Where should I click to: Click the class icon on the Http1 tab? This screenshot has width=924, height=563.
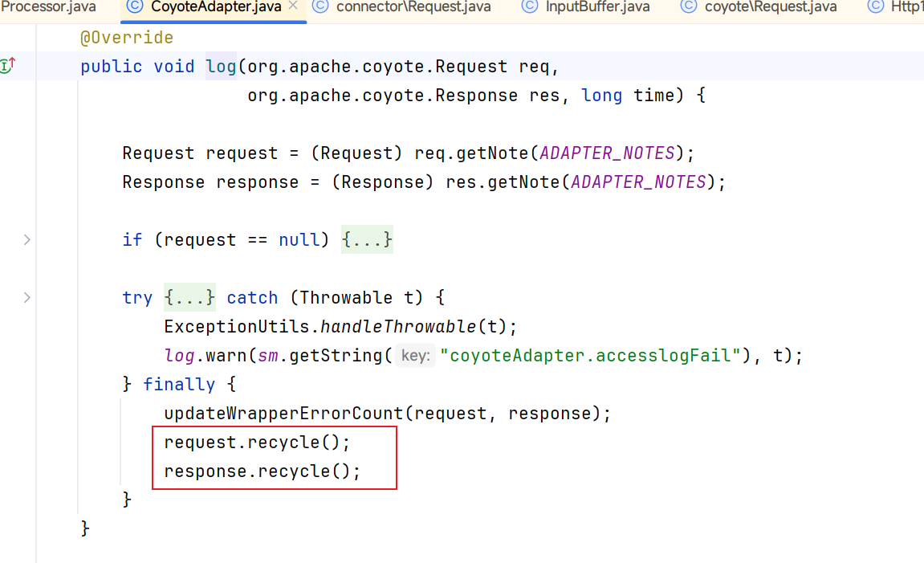click(877, 7)
